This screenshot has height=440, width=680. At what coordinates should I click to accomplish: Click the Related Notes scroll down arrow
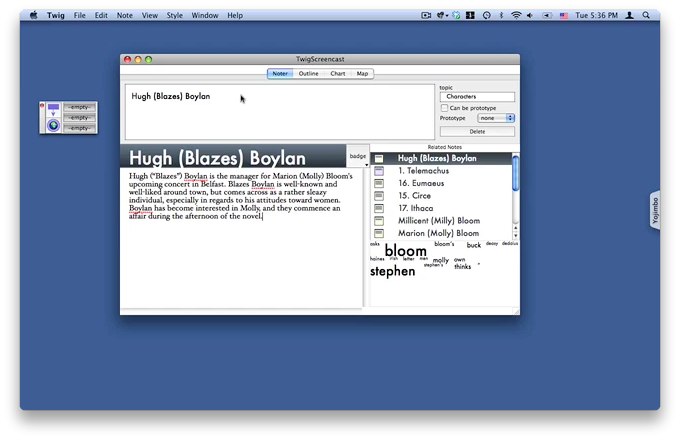point(516,235)
